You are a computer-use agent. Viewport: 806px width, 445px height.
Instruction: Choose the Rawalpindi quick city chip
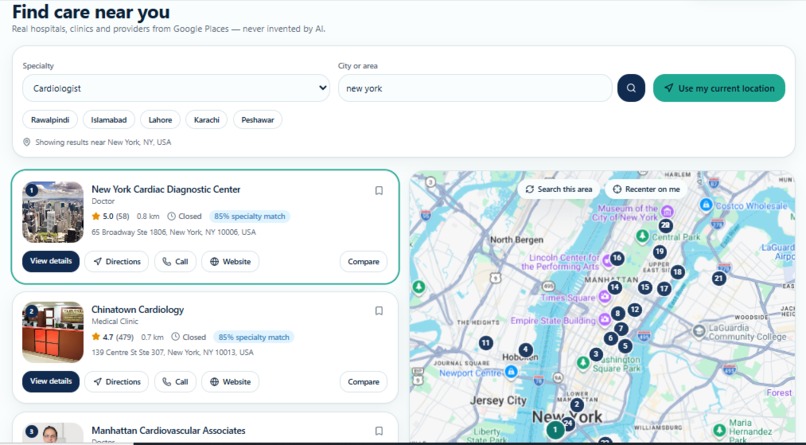click(x=50, y=120)
